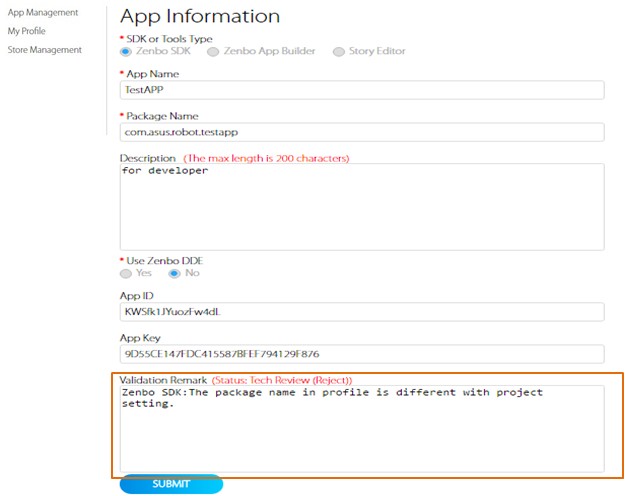Click the App Name label
The width and height of the screenshot is (632, 496).
152,74
